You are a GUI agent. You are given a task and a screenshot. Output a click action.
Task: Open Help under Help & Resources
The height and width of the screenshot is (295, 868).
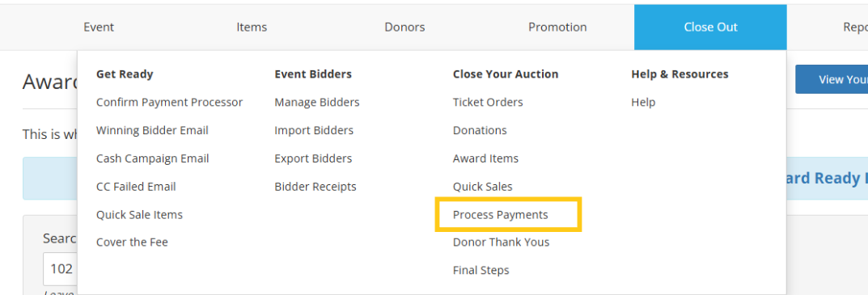[643, 103]
